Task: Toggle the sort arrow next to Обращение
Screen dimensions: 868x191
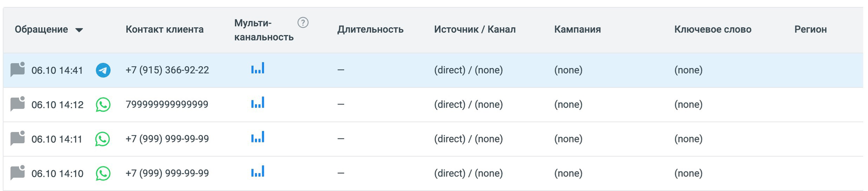Action: 79,30
